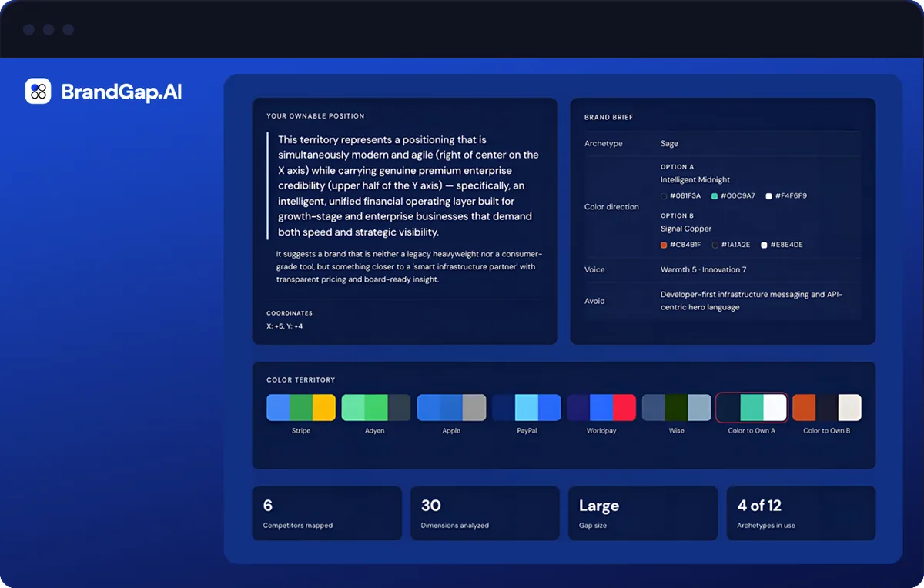924x588 pixels.
Task: Open the Large Gap size card
Action: point(643,513)
